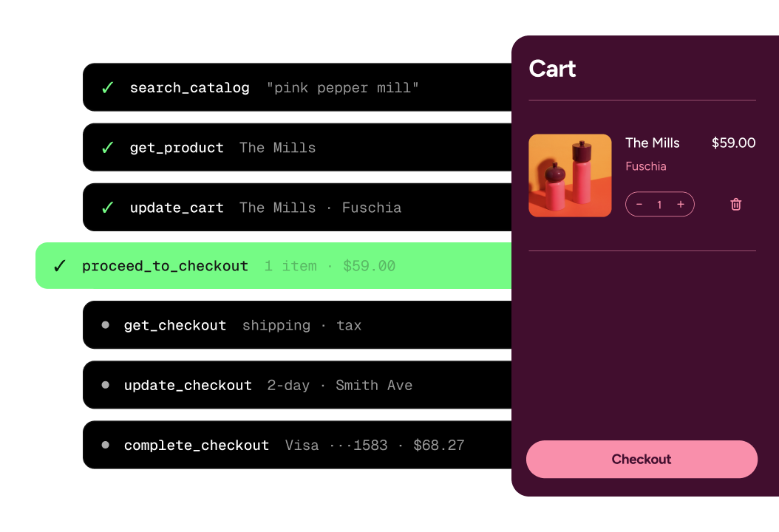This screenshot has height=532, width=779.
Task: Click the plus icon in quantity stepper
Action: [681, 204]
